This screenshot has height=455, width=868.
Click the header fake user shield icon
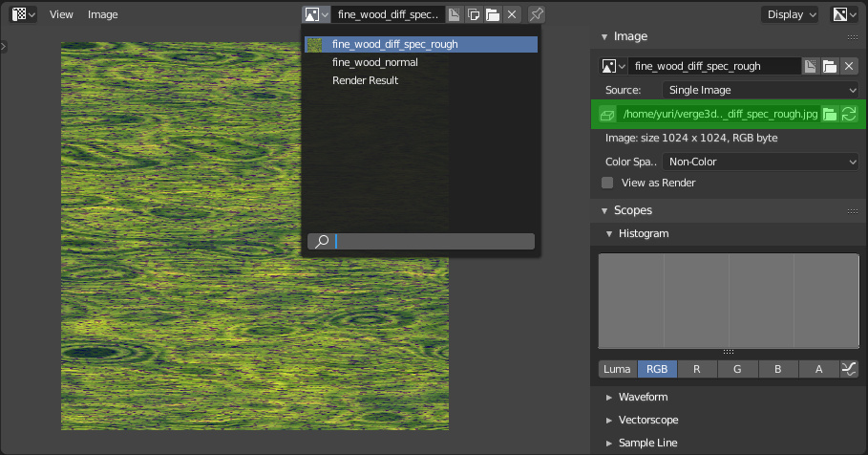(x=455, y=14)
